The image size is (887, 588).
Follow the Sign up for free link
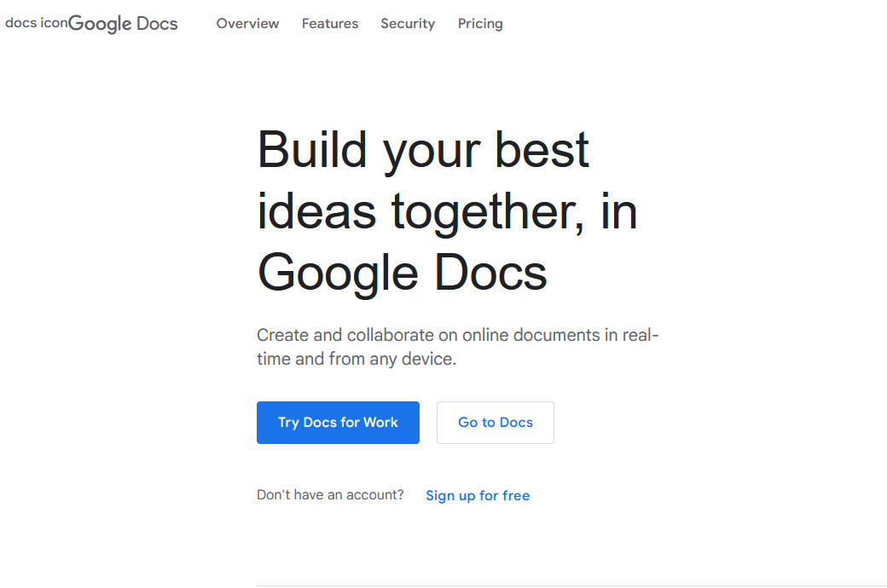tap(478, 495)
